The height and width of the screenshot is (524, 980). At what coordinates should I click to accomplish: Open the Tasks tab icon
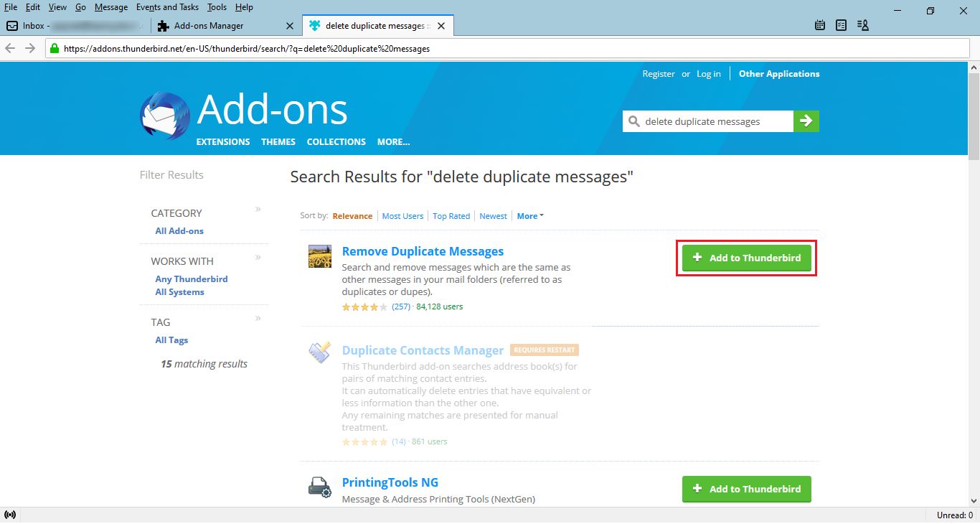(840, 24)
